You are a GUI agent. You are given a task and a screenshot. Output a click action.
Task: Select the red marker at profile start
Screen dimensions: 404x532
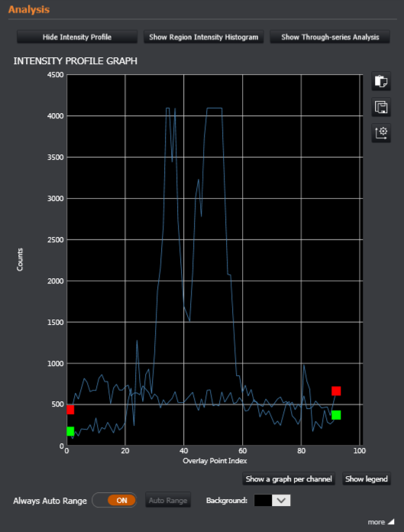point(70,410)
